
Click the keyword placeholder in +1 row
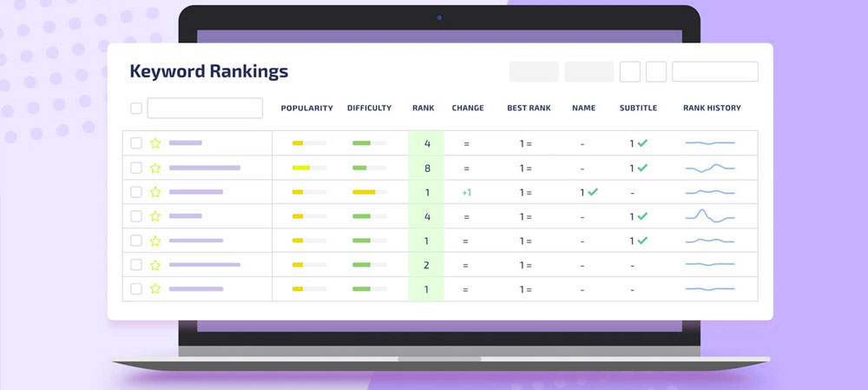click(196, 192)
